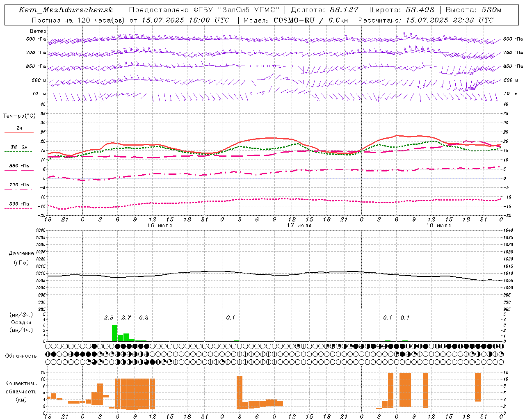Click the '18 июля' date label under temperature chart
This screenshot has height=420, width=525.
(x=438, y=226)
